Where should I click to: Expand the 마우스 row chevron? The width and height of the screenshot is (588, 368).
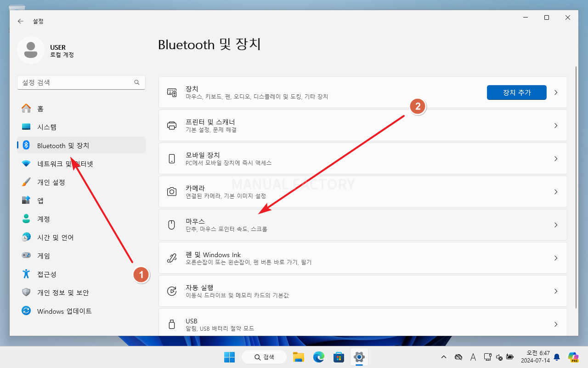click(556, 225)
